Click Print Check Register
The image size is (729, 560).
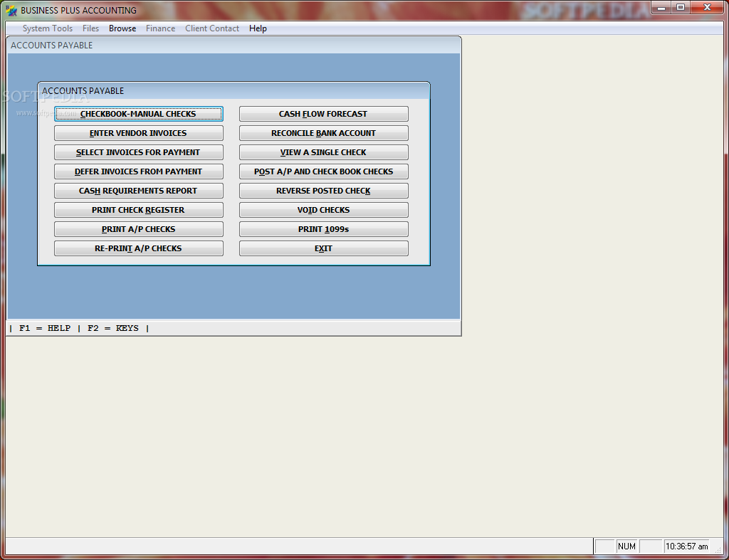tap(139, 210)
